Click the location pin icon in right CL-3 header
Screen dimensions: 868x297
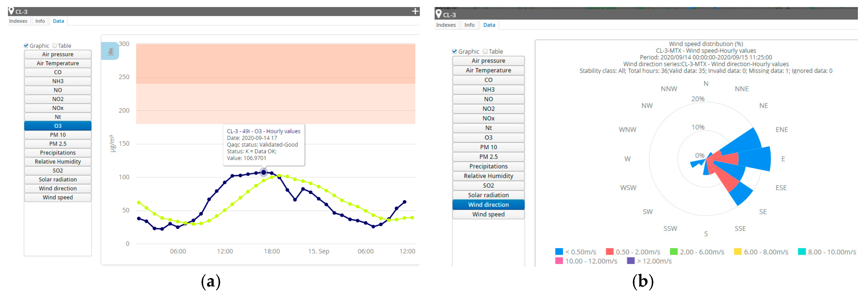(x=438, y=14)
